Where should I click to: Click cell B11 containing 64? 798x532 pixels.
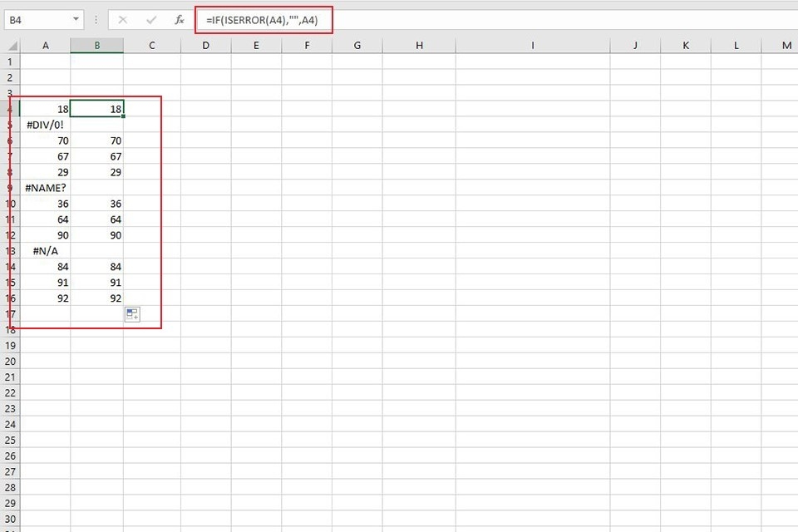click(96, 219)
